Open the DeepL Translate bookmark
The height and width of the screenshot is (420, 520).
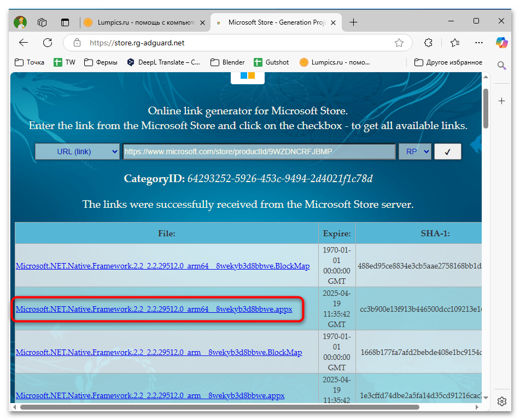(164, 62)
